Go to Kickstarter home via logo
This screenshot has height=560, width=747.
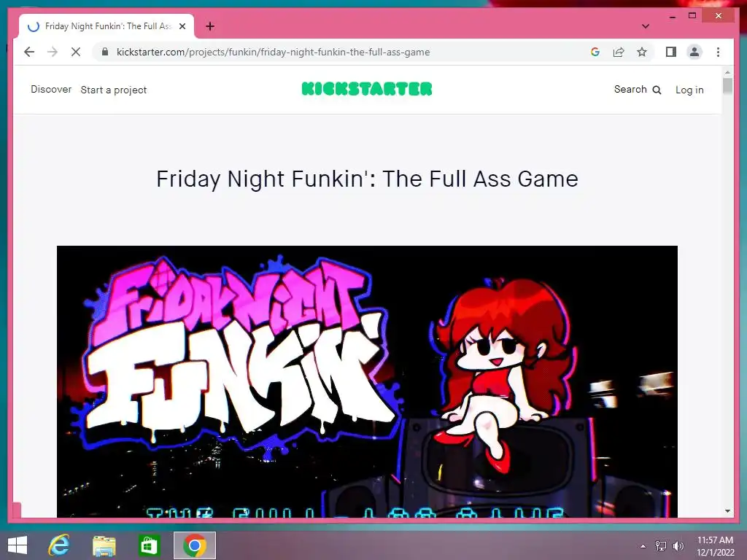click(x=367, y=89)
